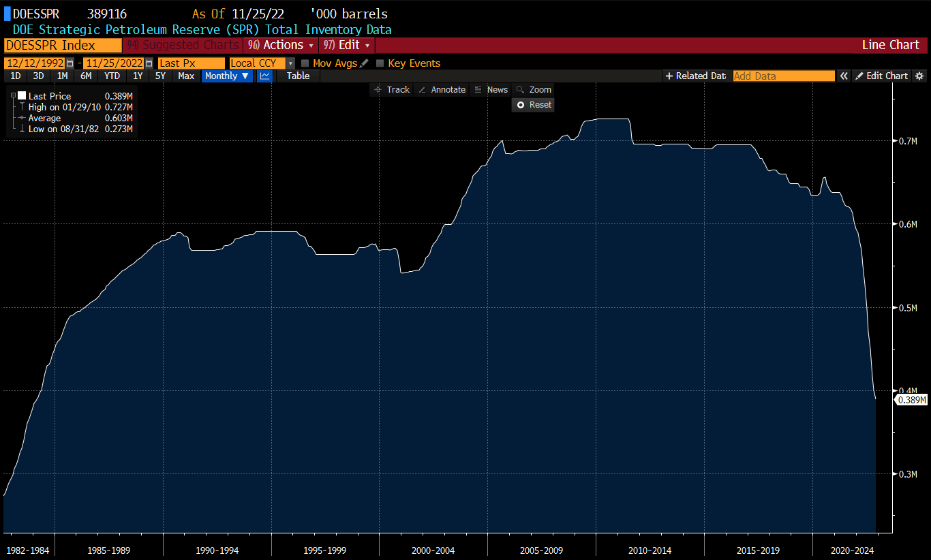Viewport: 931px width, 560px height.
Task: Select the 5Y range tab
Action: tap(160, 76)
